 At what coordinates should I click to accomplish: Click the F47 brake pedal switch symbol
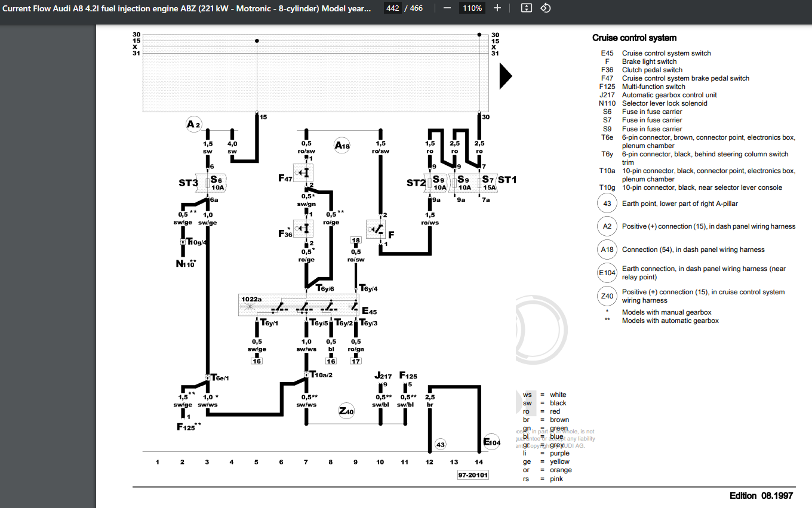[303, 172]
